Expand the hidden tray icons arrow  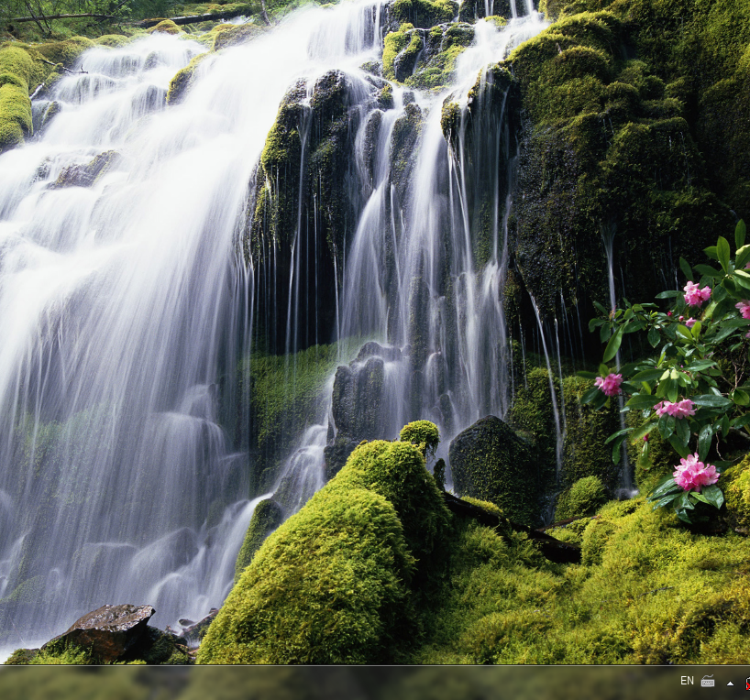click(730, 683)
